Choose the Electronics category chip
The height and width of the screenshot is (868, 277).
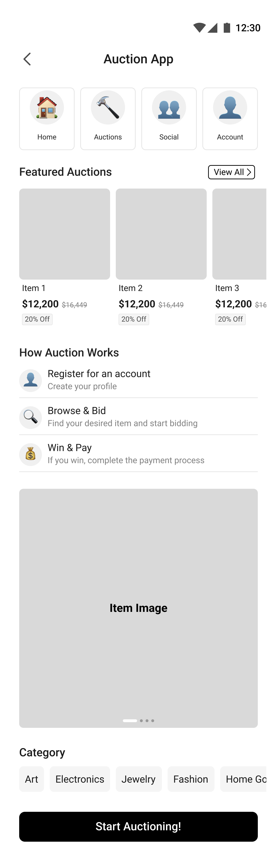click(x=80, y=779)
